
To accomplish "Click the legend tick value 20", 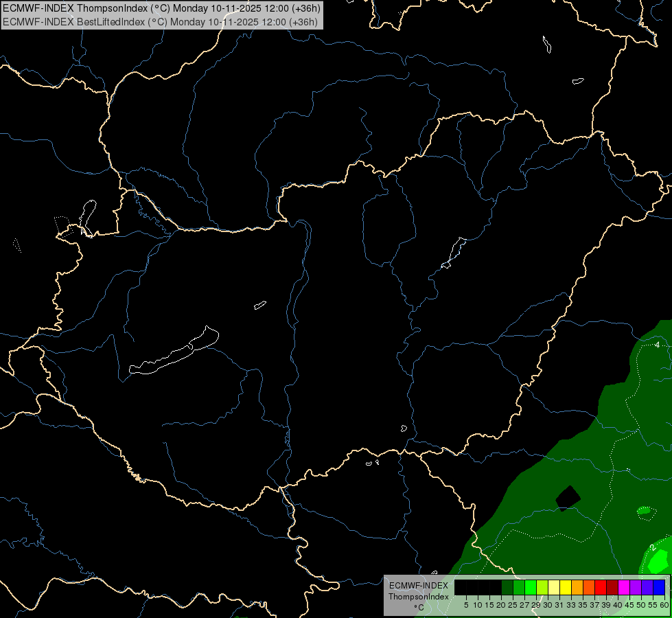I will pyautogui.click(x=500, y=605).
